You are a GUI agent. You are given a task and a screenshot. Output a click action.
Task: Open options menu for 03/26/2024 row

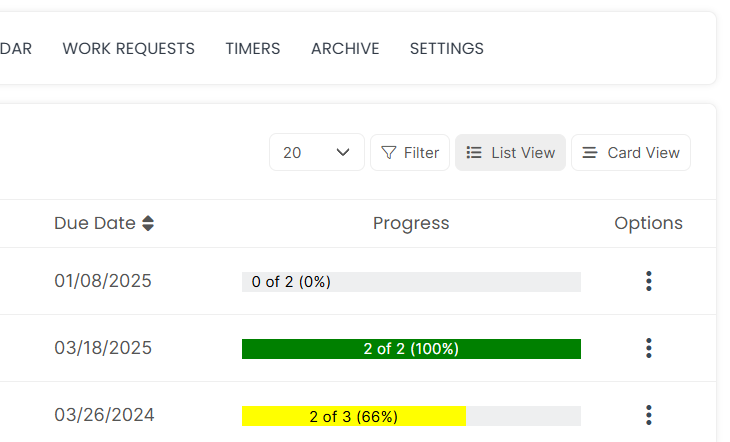click(x=649, y=415)
